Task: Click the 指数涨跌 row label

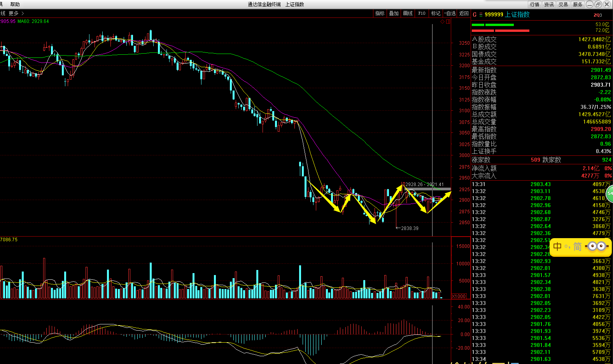Action: click(484, 92)
